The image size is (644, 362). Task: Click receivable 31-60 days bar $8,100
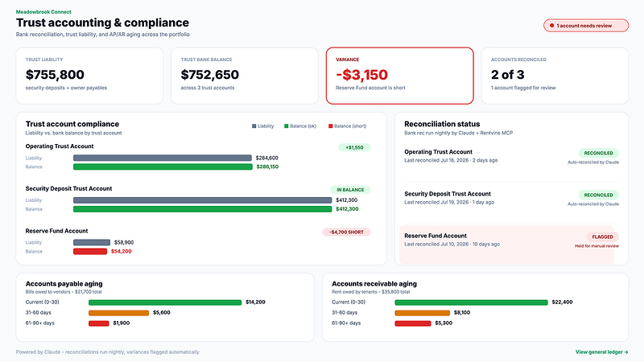pos(423,313)
